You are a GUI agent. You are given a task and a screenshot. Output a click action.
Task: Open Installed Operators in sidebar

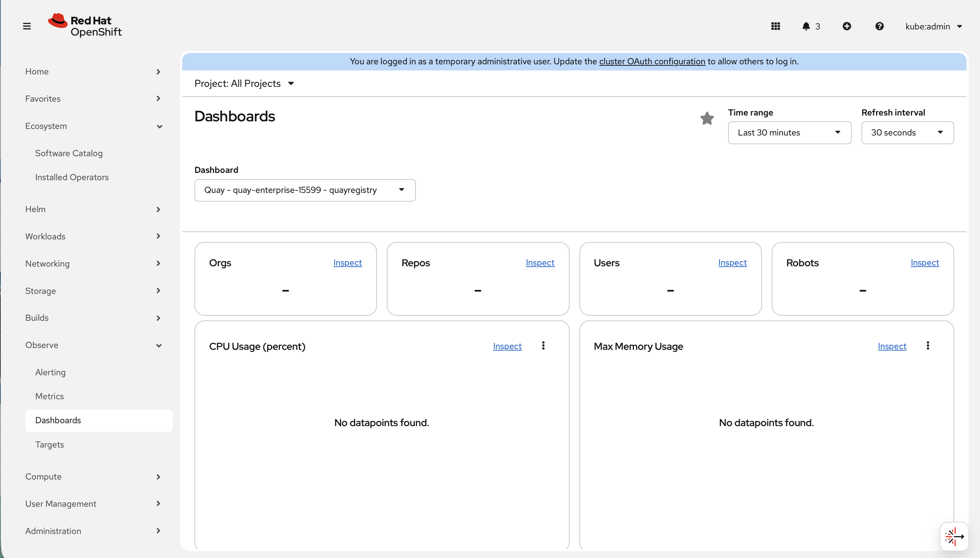tap(72, 177)
